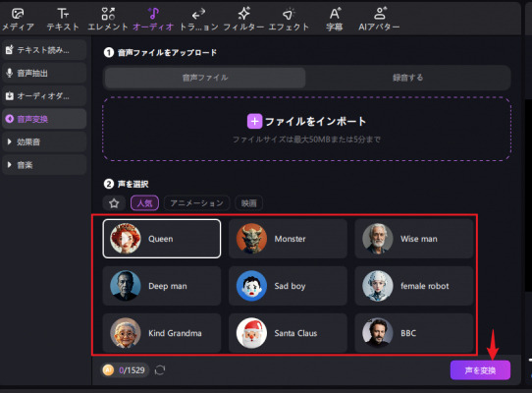
Task: Open the エレメント elements icon
Action: coord(108,14)
